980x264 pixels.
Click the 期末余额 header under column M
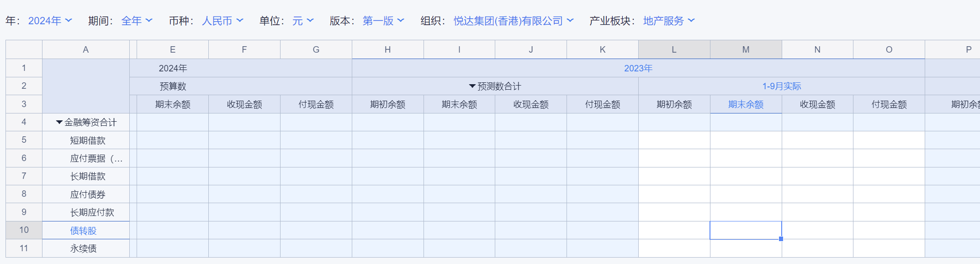(x=746, y=104)
